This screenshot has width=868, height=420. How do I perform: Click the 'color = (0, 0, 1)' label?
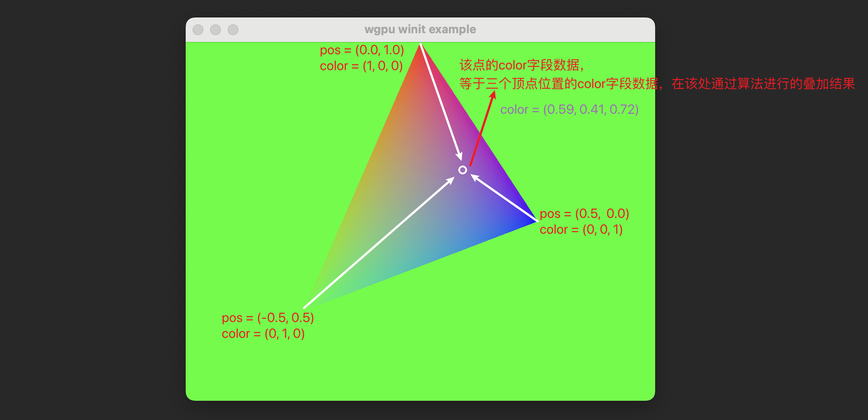pyautogui.click(x=581, y=230)
